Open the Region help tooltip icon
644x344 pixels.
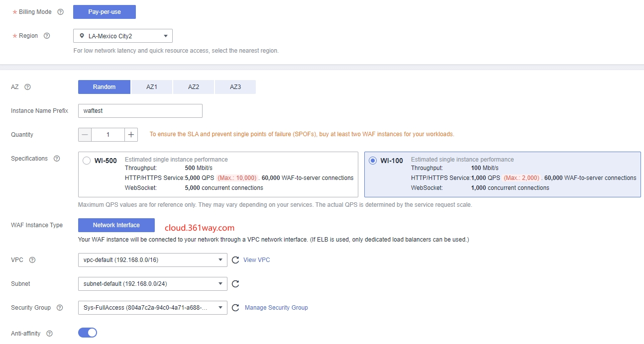point(46,35)
